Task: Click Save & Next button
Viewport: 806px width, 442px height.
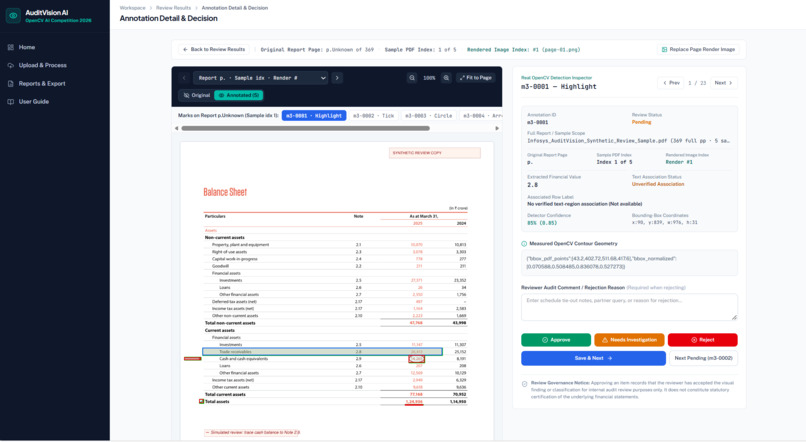Action: point(593,358)
